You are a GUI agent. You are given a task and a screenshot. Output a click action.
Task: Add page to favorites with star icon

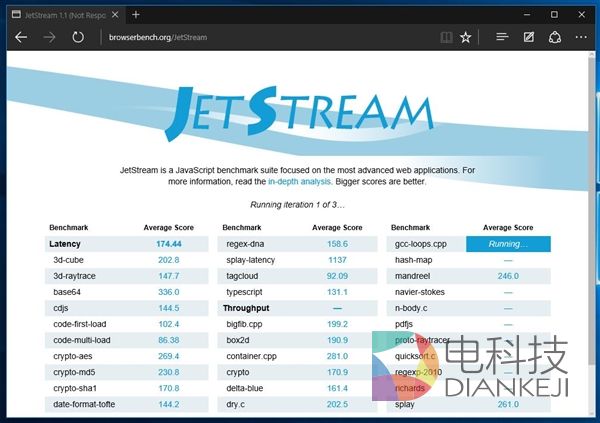466,37
